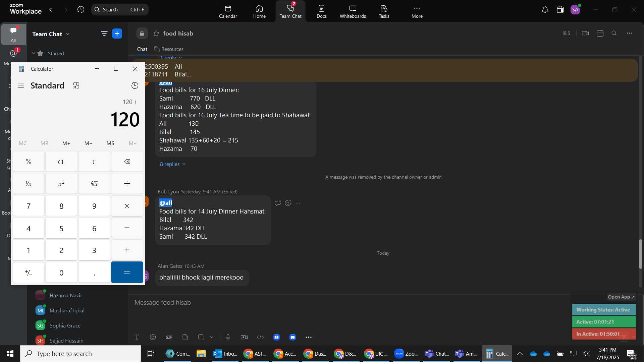Open the history clock icon in Zoom
The image size is (644, 362).
point(80,10)
